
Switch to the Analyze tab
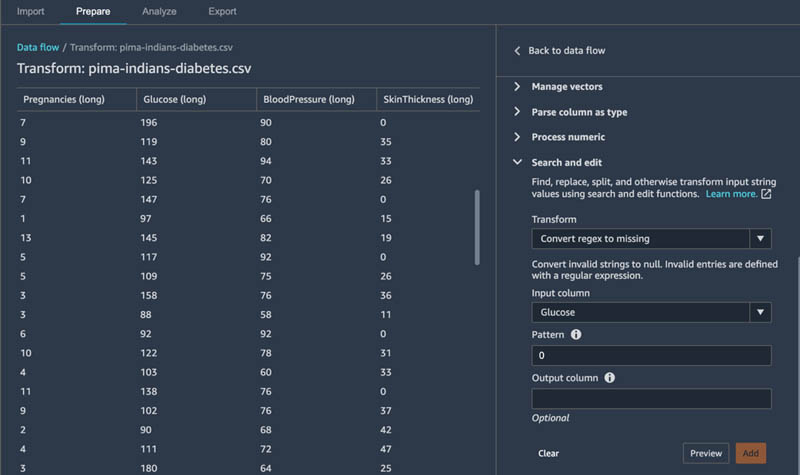(x=159, y=11)
